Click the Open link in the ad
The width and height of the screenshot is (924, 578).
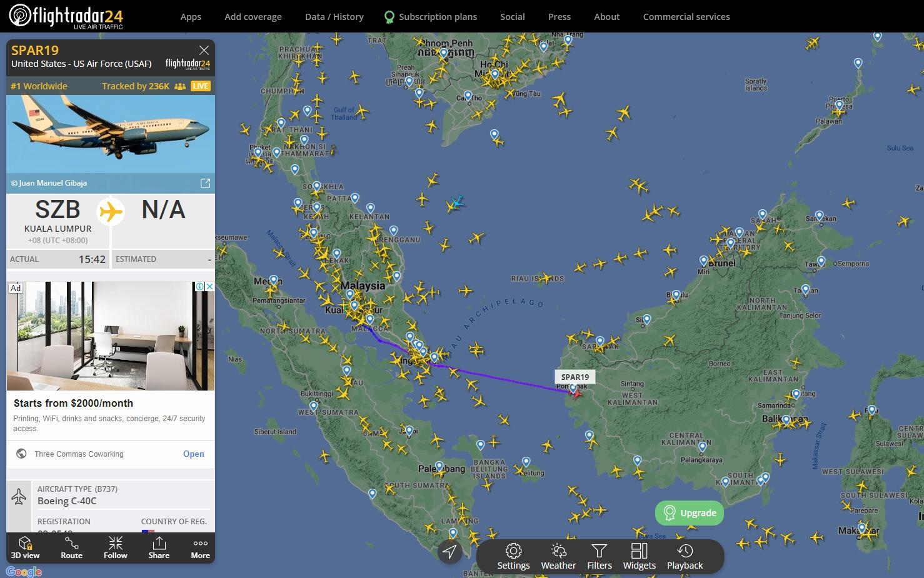(x=193, y=454)
